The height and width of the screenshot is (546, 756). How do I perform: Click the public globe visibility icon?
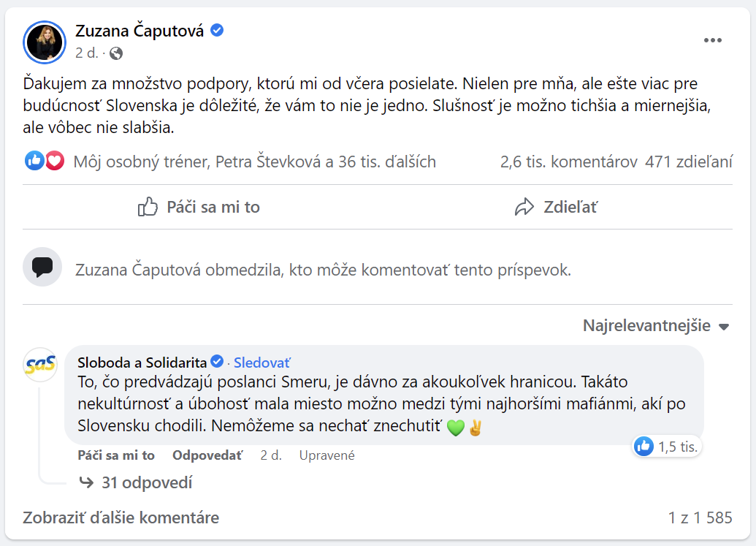tap(116, 53)
